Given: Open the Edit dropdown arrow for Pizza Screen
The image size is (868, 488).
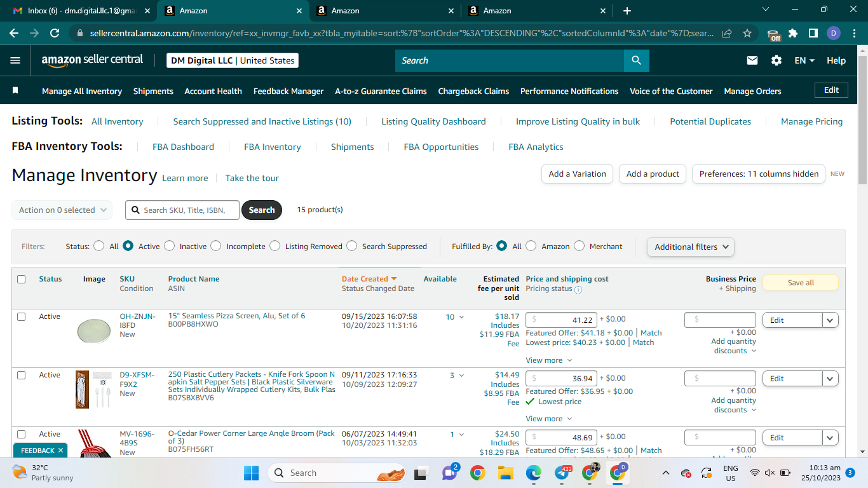Looking at the screenshot, I should click(831, 320).
